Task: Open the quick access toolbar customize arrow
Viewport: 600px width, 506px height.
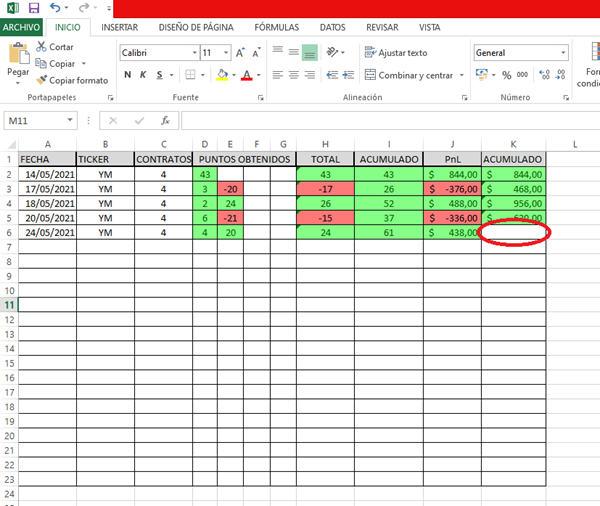Action: pyautogui.click(x=109, y=8)
